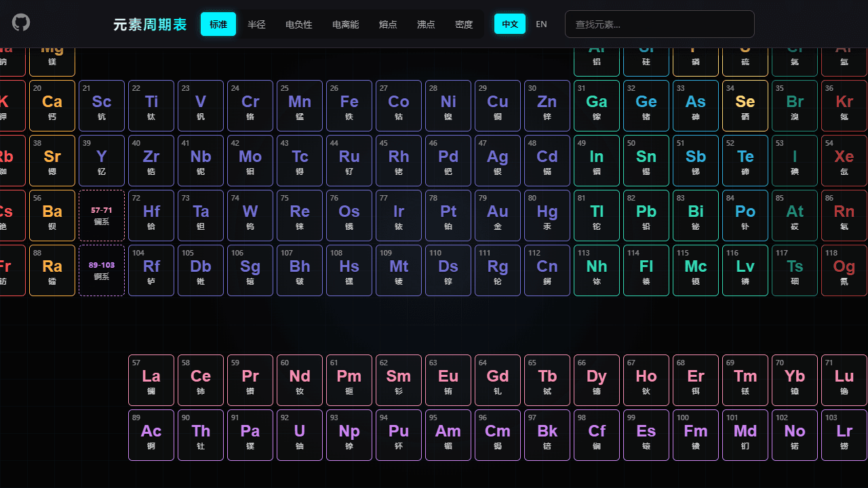The image size is (868, 488).
Task: Select the Hg mercury tile
Action: [x=547, y=216]
